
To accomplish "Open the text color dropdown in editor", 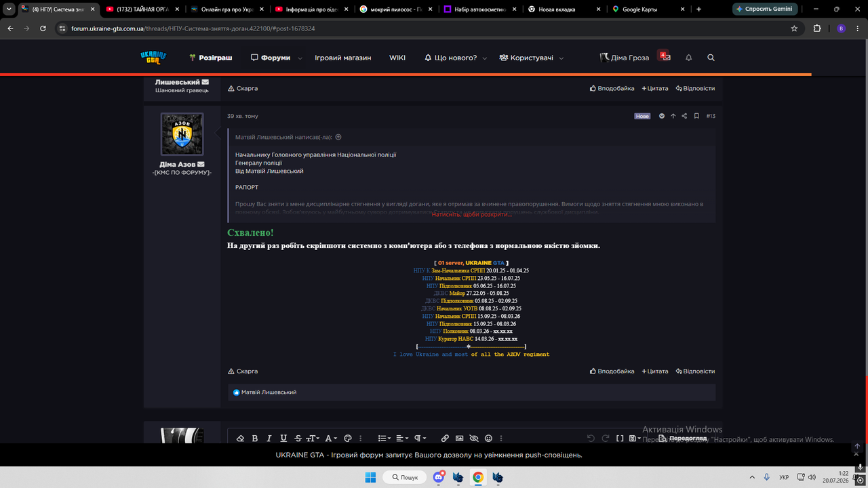I will [330, 439].
